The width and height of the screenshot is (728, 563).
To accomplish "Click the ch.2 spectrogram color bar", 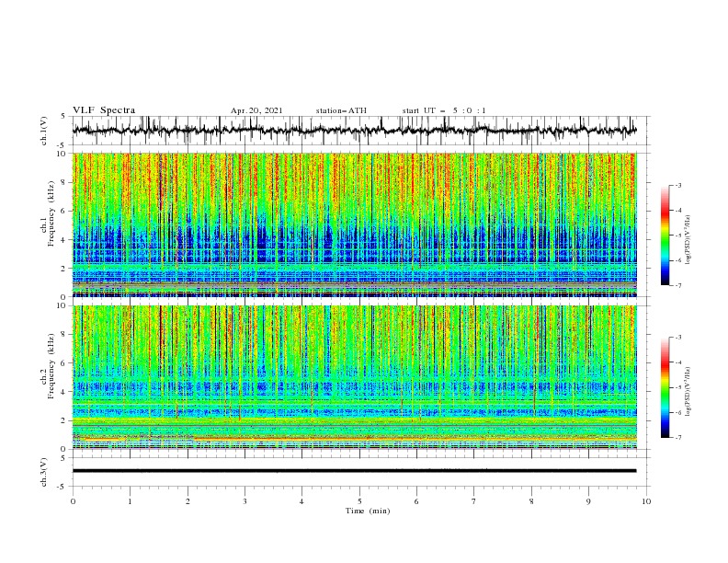I will coord(665,387).
